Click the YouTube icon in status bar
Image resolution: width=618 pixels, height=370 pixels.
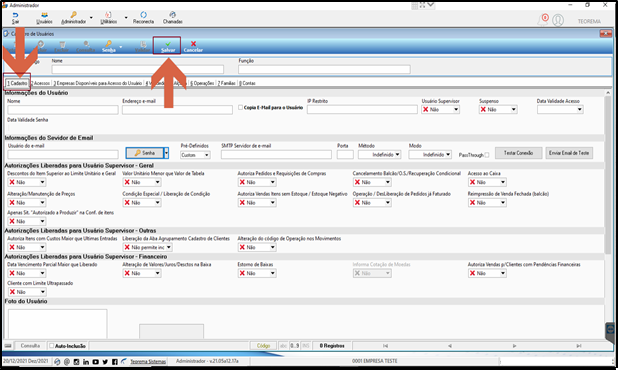[95, 362]
